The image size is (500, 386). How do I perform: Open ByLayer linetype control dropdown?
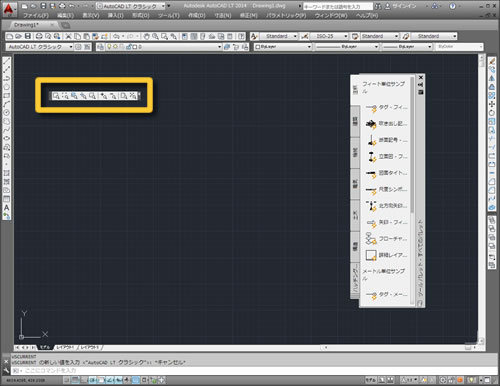pos(347,47)
